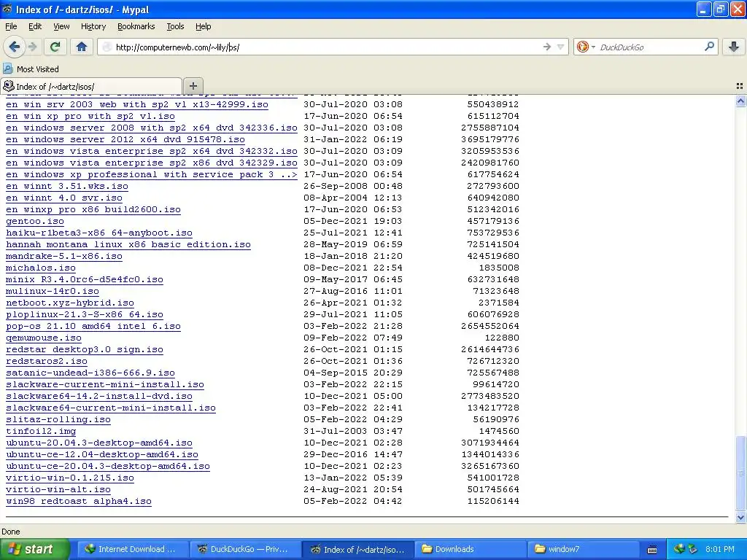Click the en_winnt_4.0_svr.iso link

(64, 198)
